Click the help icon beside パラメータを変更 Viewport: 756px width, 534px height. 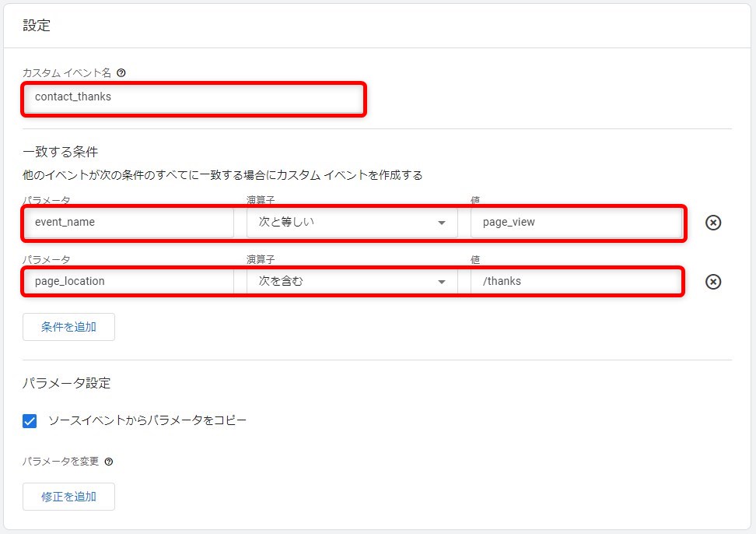pos(109,462)
